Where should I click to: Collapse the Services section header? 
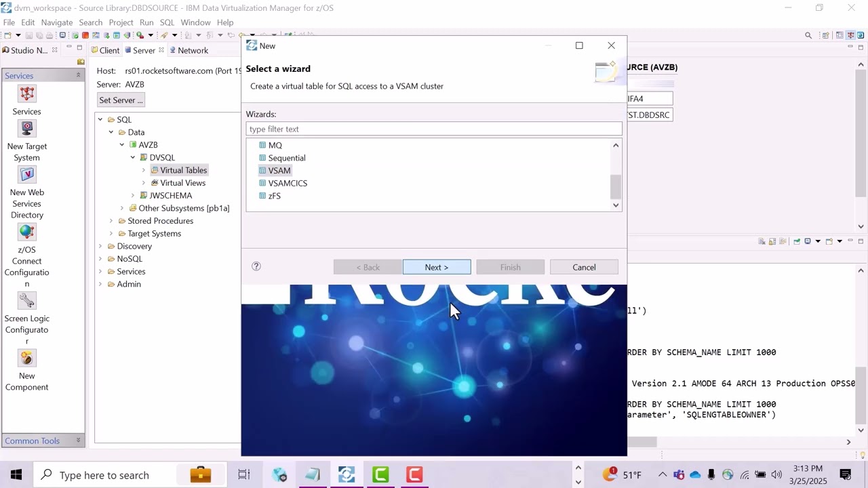click(x=78, y=75)
